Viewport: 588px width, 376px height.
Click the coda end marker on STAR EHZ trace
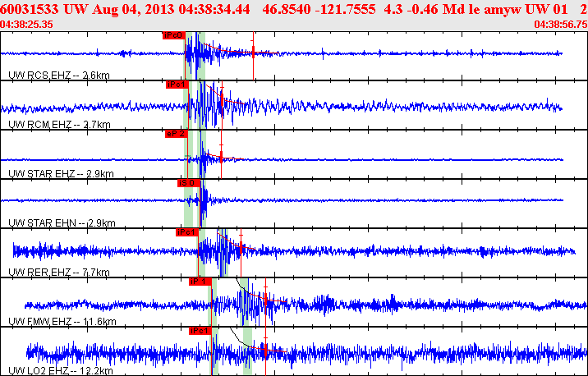221,156
